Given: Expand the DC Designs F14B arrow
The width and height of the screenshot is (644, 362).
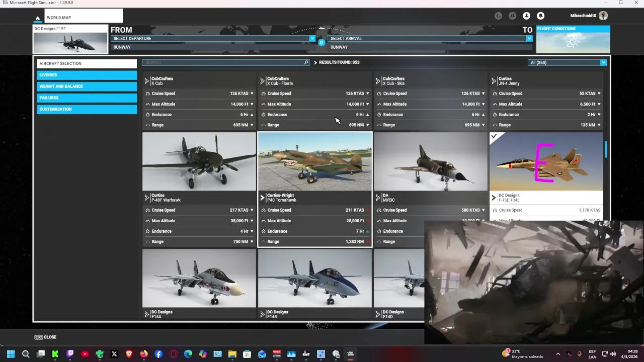Looking at the screenshot, I should coord(262,314).
